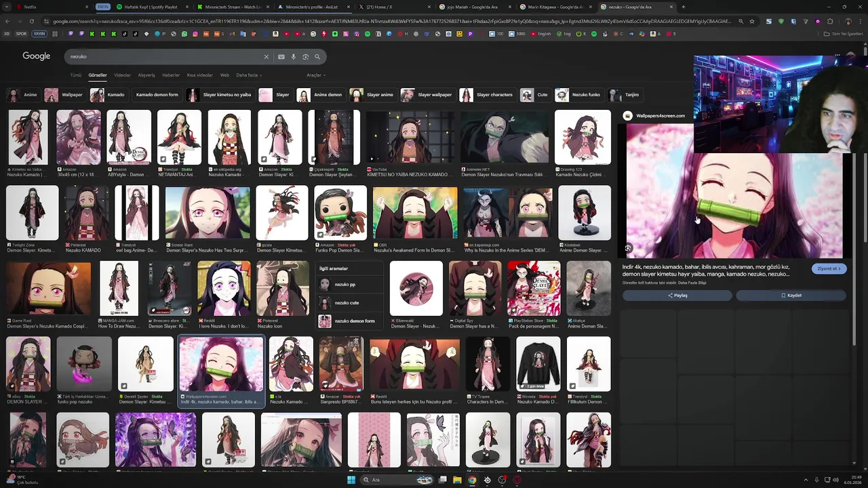Image resolution: width=868 pixels, height=488 pixels.
Task: Expand the Daha fazla menu
Action: click(x=248, y=75)
